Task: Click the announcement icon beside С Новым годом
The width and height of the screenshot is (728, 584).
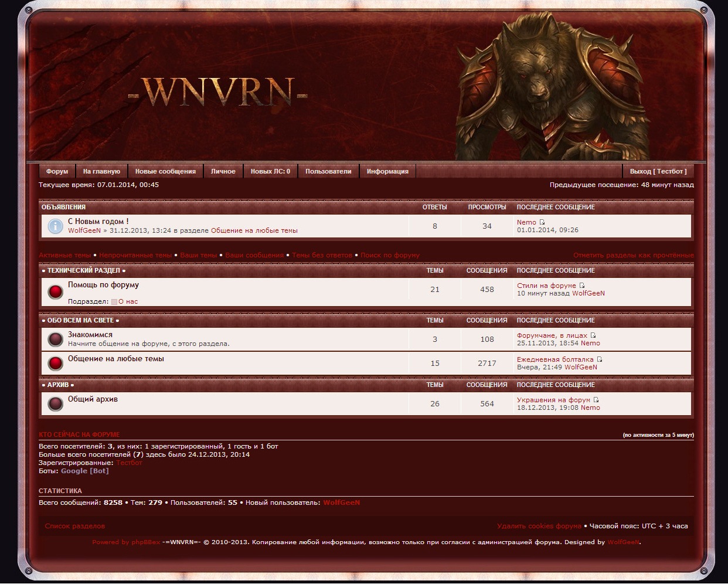Action: (55, 226)
